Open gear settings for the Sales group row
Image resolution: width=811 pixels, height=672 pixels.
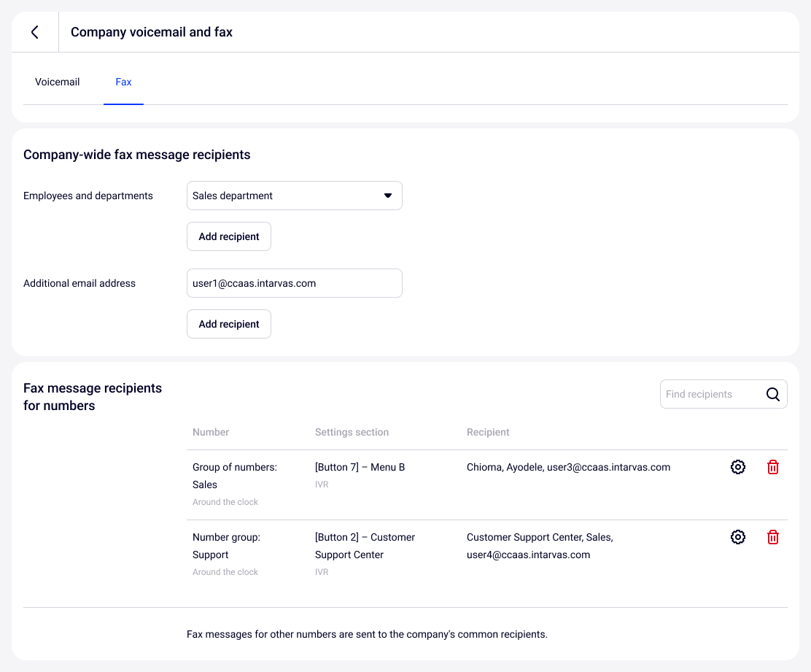pyautogui.click(x=738, y=467)
